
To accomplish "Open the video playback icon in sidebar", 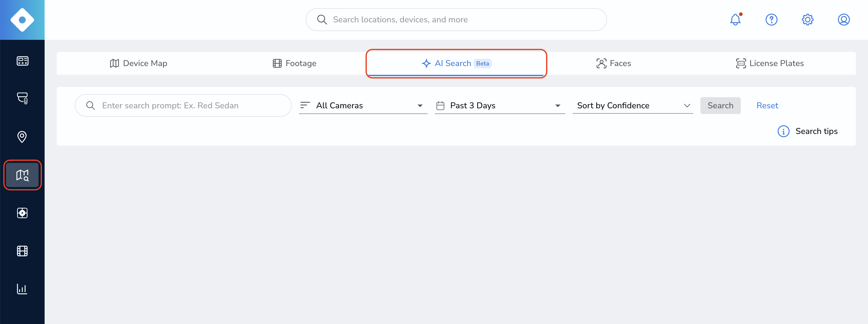I will pos(22,213).
